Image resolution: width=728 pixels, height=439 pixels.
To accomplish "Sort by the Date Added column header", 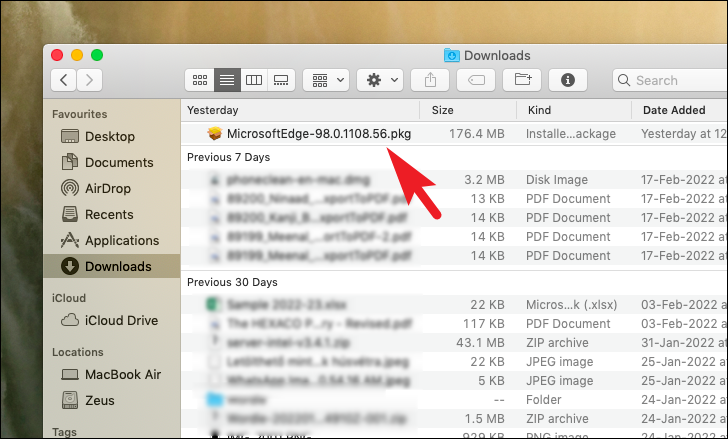I will [x=680, y=110].
